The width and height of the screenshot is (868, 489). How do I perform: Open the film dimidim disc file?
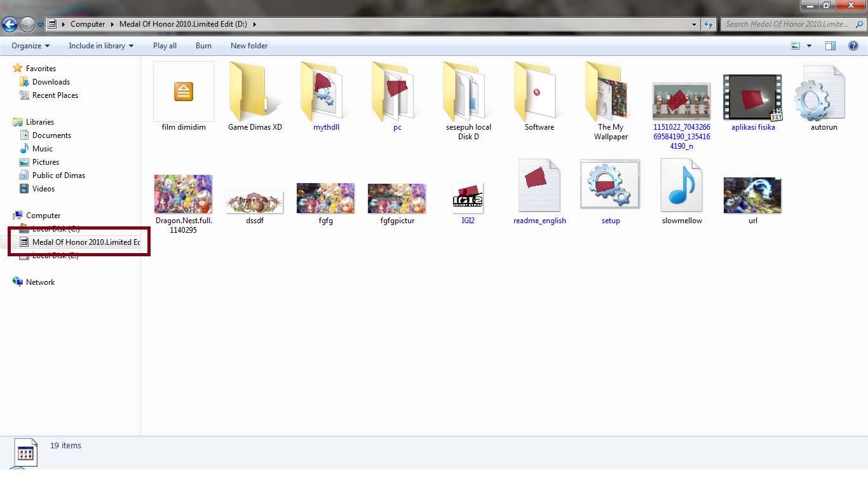184,97
